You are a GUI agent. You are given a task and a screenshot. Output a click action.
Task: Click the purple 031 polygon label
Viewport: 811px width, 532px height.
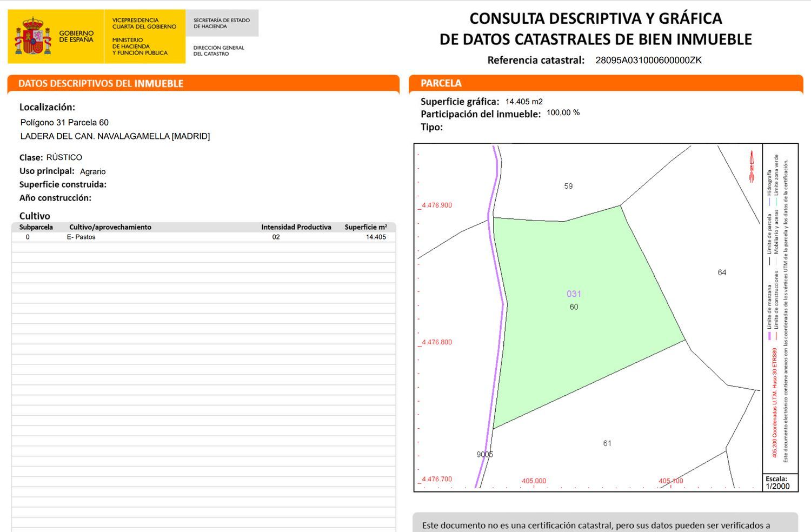pyautogui.click(x=574, y=294)
